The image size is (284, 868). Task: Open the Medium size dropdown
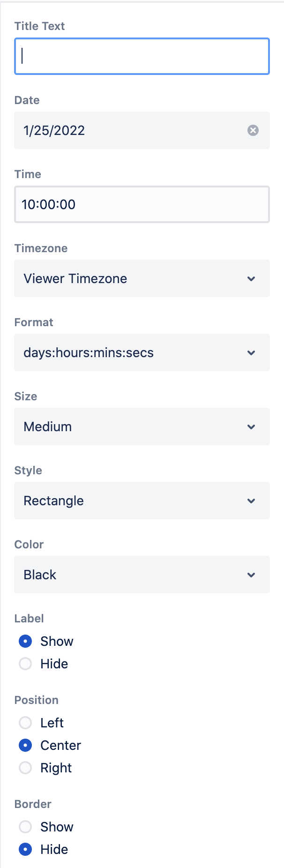[131, 427]
